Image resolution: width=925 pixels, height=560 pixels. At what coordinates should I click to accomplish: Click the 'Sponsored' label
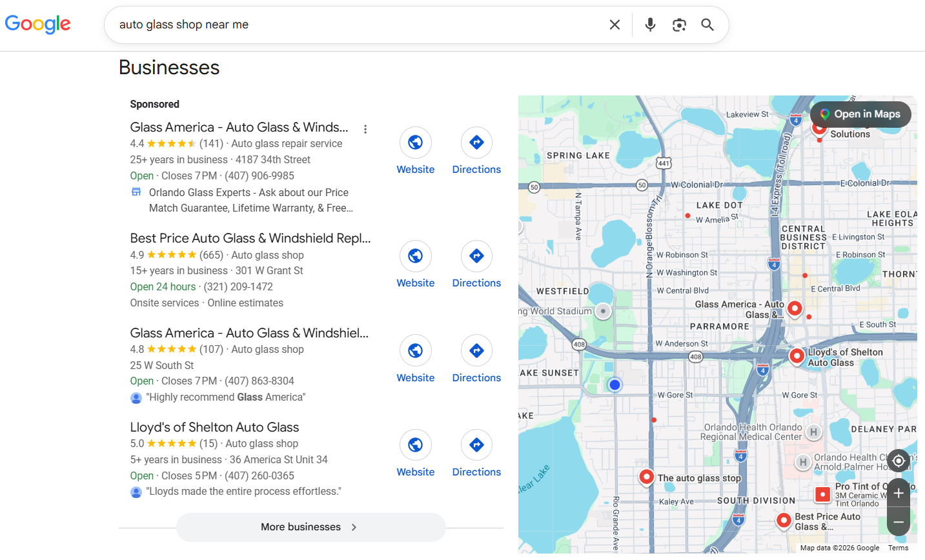point(155,104)
